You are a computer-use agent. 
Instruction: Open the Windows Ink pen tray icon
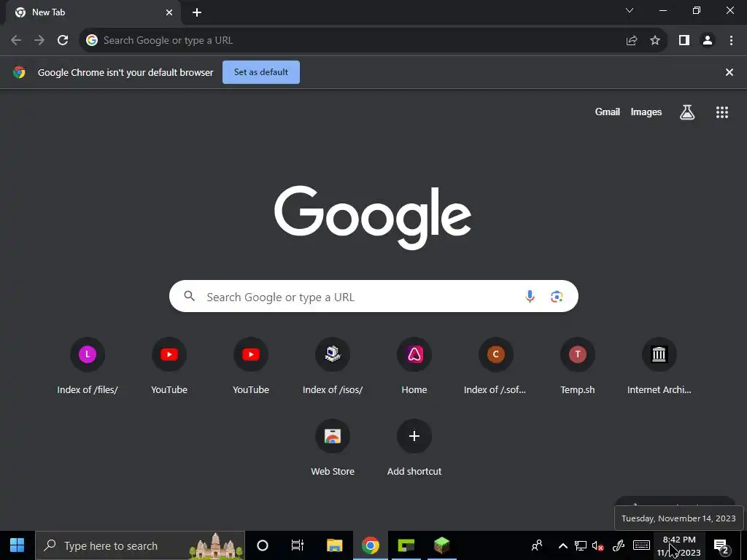[x=619, y=545]
